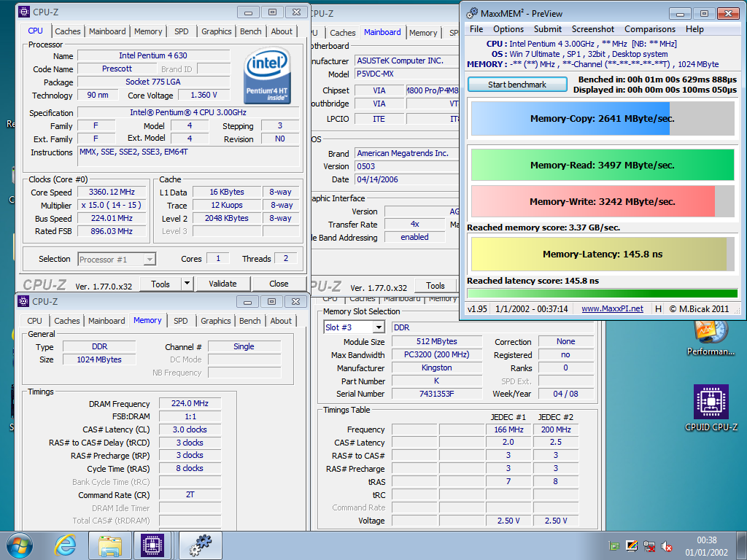Click the green tray icon beside the Action Center flag
Viewport: 747px width, 560px height.
tap(614, 546)
